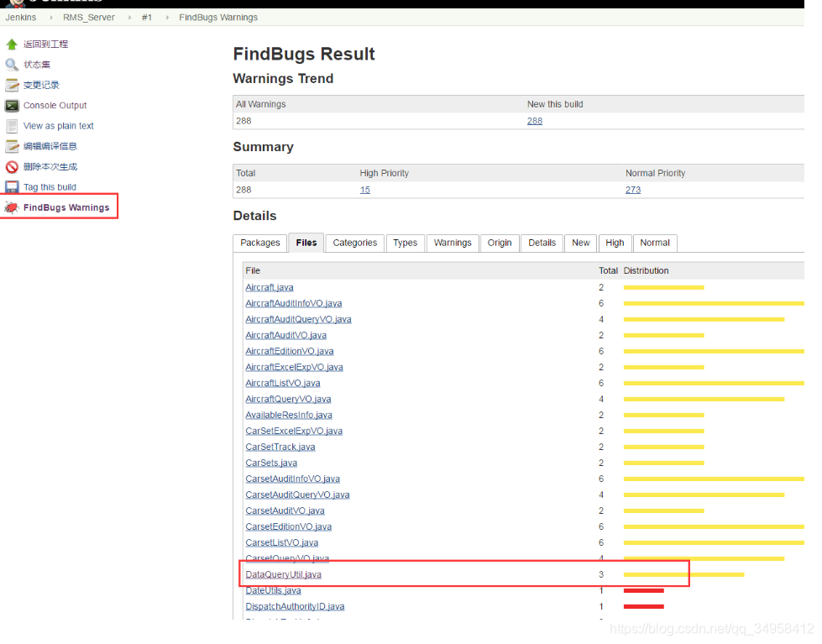Image resolution: width=822 pixels, height=644 pixels.
Task: Click yellow distribution bar for Aircraft.java
Action: tap(663, 287)
